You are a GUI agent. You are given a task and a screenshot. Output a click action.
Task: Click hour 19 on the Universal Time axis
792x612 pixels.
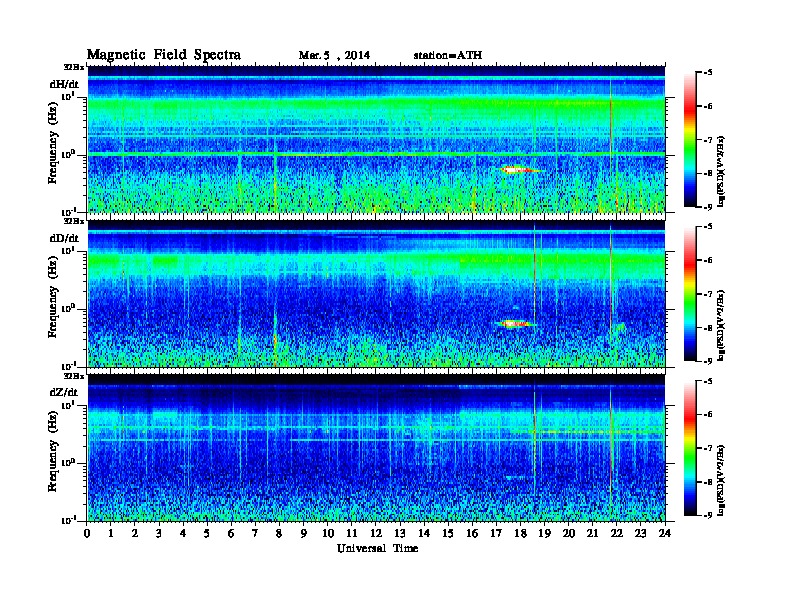point(544,533)
